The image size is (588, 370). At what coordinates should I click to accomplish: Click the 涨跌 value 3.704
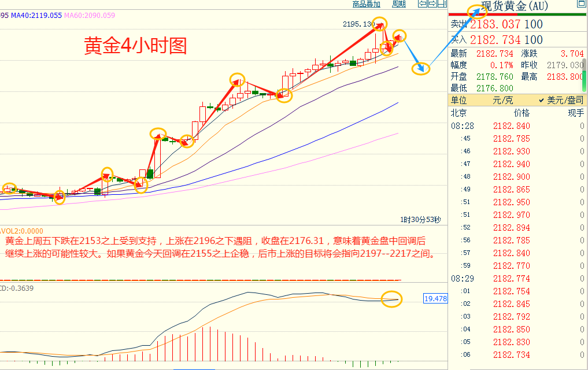(572, 54)
